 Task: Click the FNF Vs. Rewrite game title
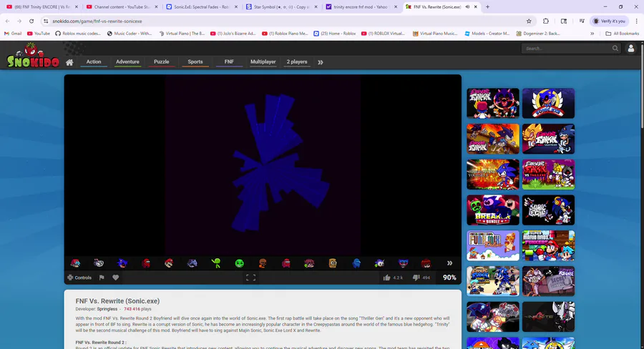coord(117,301)
